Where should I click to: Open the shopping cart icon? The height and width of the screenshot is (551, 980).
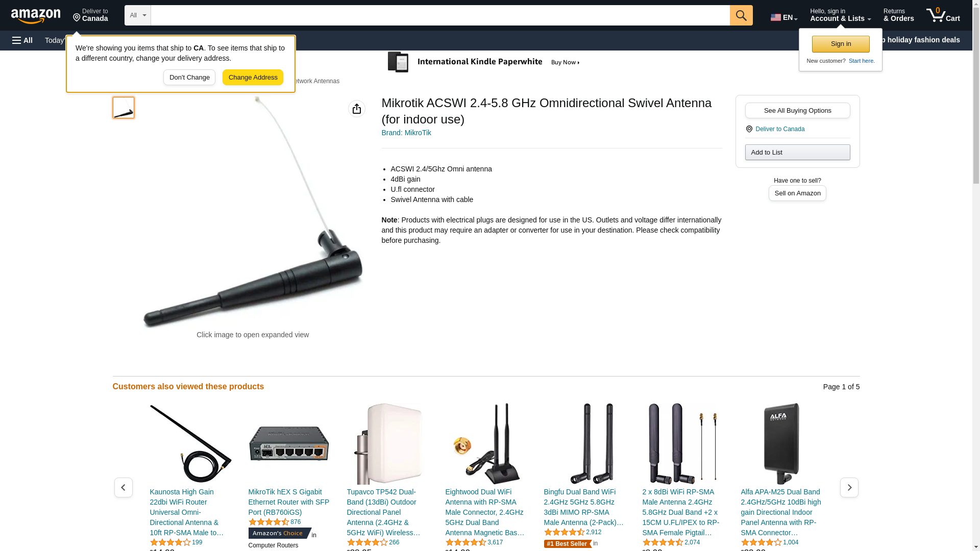[x=943, y=15]
